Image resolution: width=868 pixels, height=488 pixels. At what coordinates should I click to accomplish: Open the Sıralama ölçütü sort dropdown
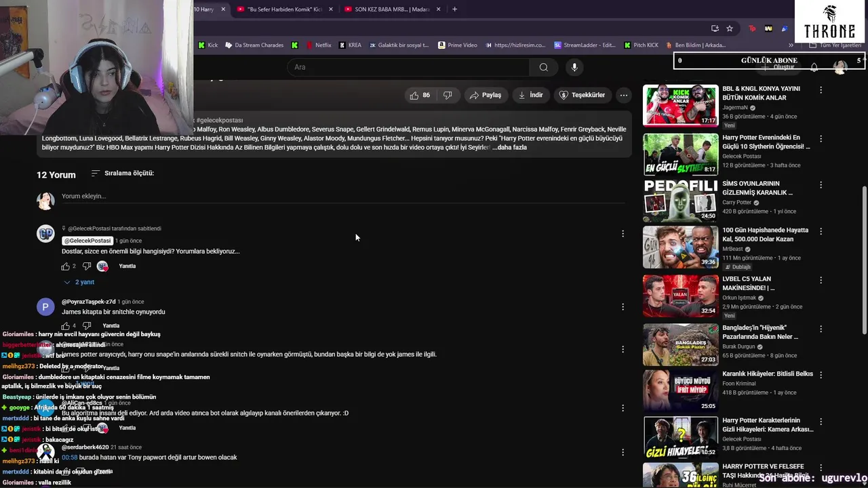pos(122,174)
